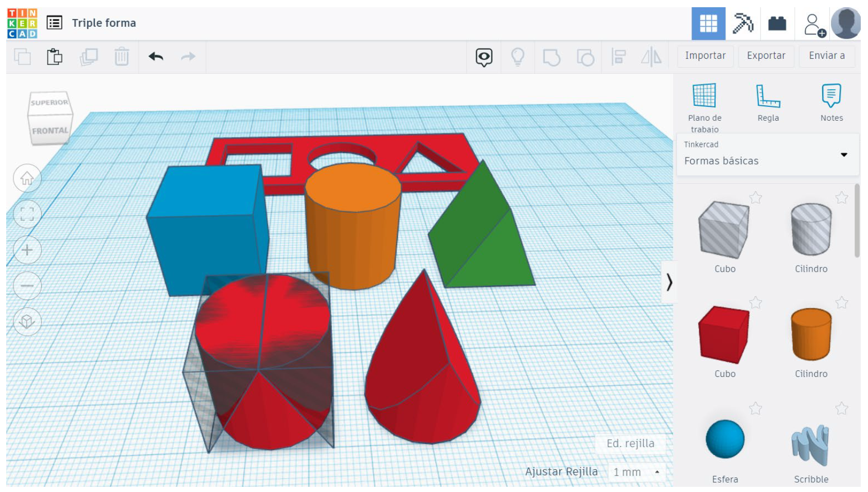The image size is (868, 492).
Task: Collapse the shapes panel with the chevron
Action: pyautogui.click(x=669, y=282)
